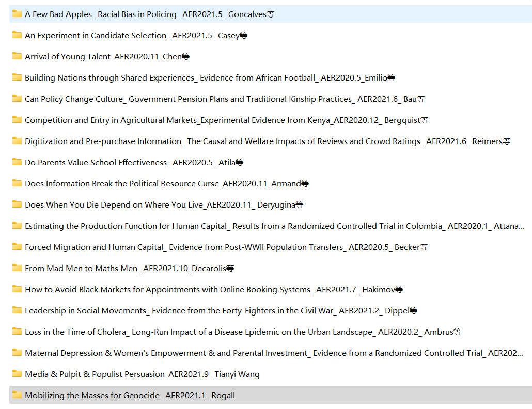Click folder icon for From Mad Men to Maths Men
This screenshot has width=532, height=409.
tap(17, 268)
